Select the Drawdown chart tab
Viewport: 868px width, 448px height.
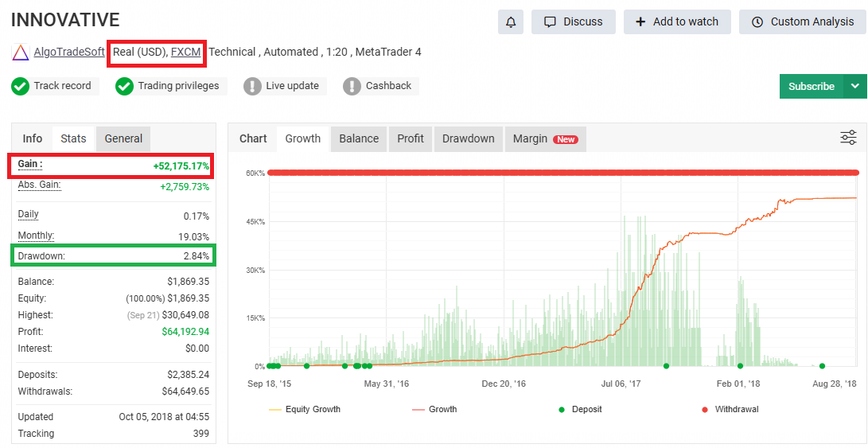coord(468,138)
